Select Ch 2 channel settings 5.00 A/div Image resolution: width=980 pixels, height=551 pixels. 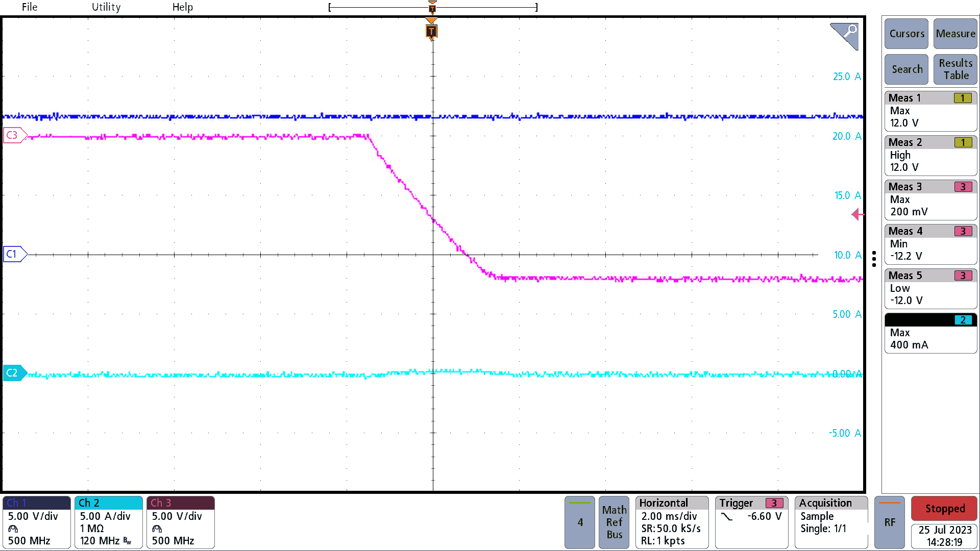107,521
